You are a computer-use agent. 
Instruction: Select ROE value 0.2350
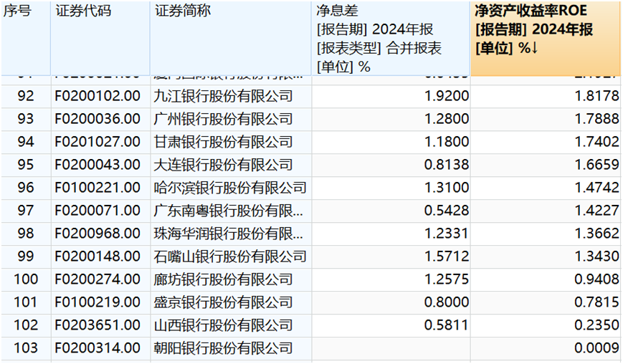point(596,325)
